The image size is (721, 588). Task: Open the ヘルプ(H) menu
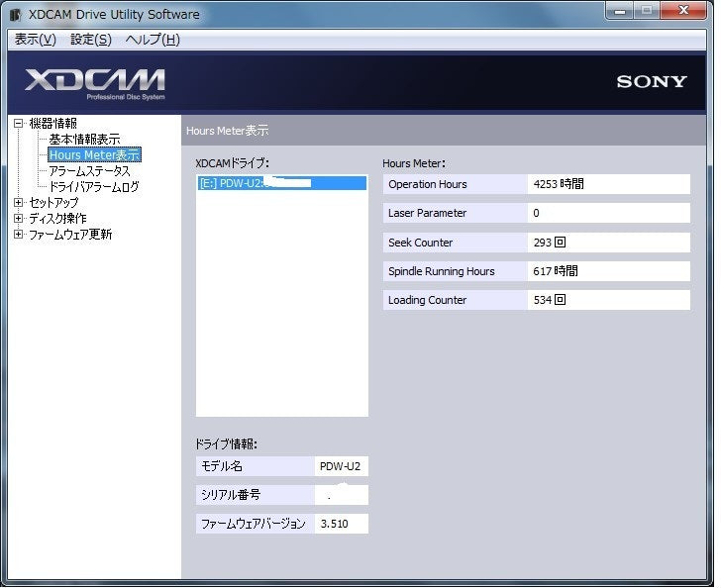153,40
